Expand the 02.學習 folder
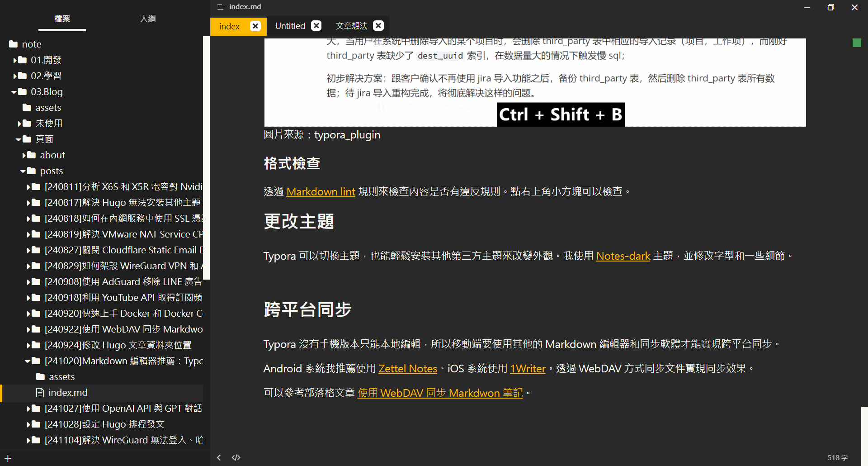The width and height of the screenshot is (868, 466). click(15, 76)
